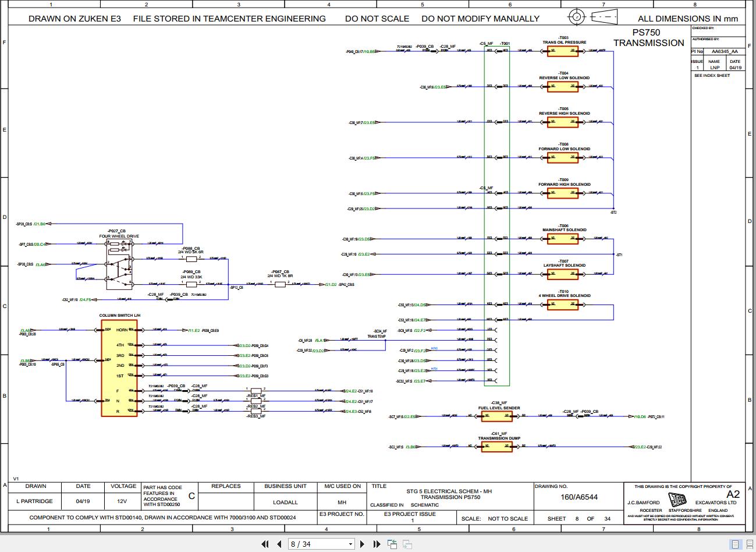Select the FOUR WHEEL DRIVE switch symbol
Screen dimensions: 756x552
pyautogui.click(x=120, y=264)
